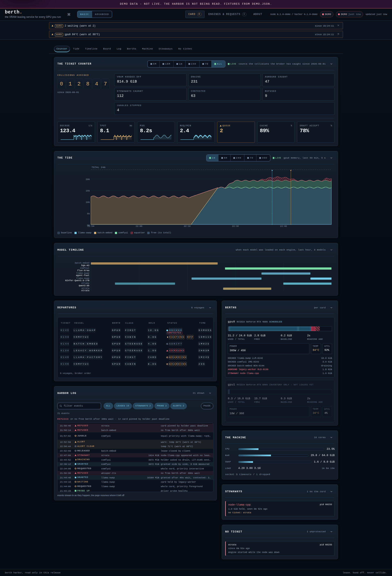Screen dimensions: 392x576
Task: Switch to ADVANCED mode
Action: 102,14
